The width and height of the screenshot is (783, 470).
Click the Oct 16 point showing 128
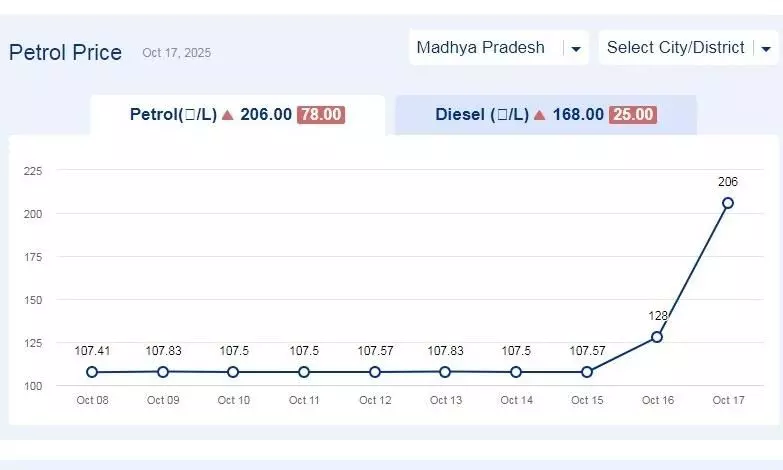657,337
